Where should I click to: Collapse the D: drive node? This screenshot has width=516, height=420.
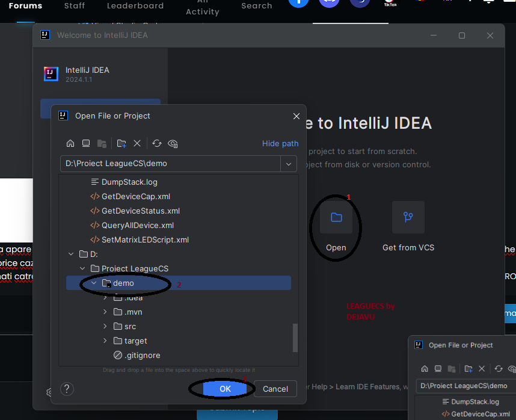(x=71, y=254)
